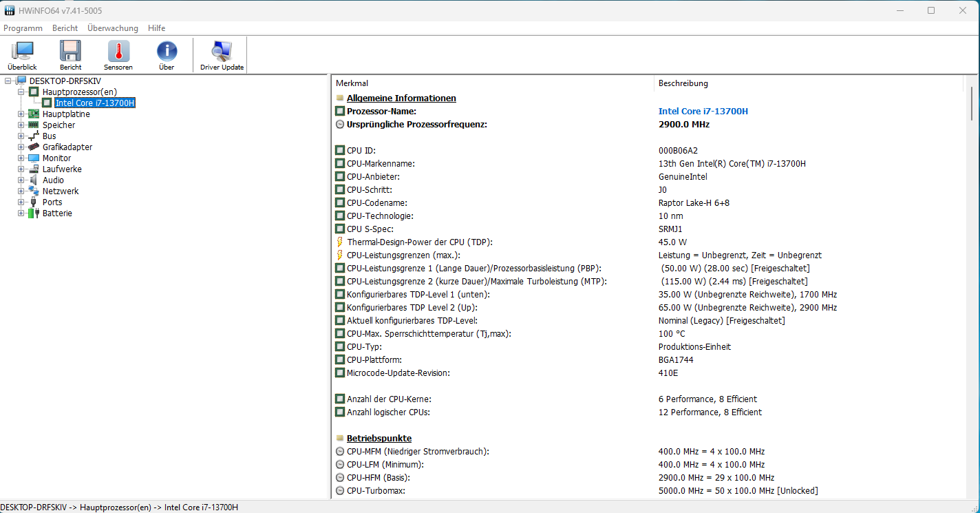Expand the Laufwerke tree node
The width and height of the screenshot is (980, 513).
(x=21, y=169)
